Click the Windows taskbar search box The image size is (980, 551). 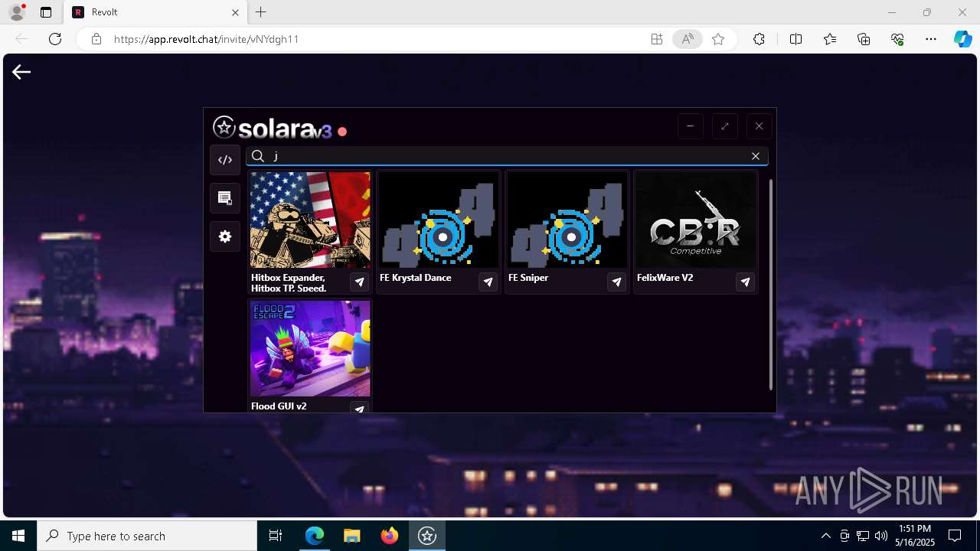point(147,536)
